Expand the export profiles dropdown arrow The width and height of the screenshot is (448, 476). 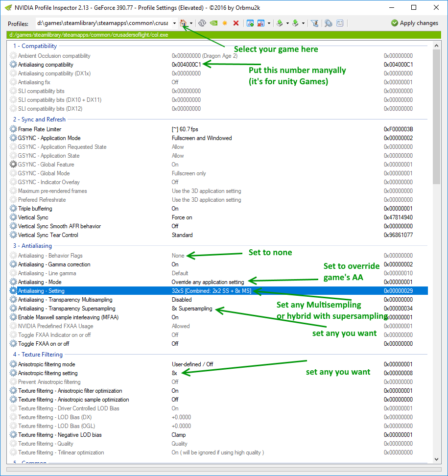[287, 24]
